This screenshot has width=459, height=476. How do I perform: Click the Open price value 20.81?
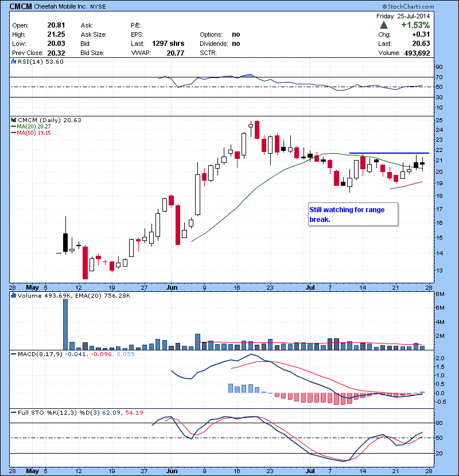point(56,25)
